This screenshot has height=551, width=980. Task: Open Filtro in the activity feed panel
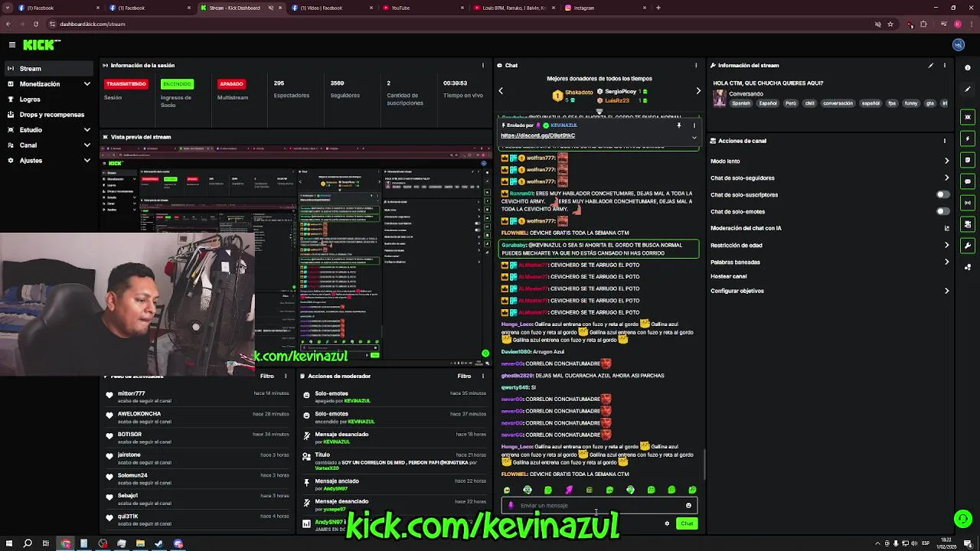(x=266, y=376)
